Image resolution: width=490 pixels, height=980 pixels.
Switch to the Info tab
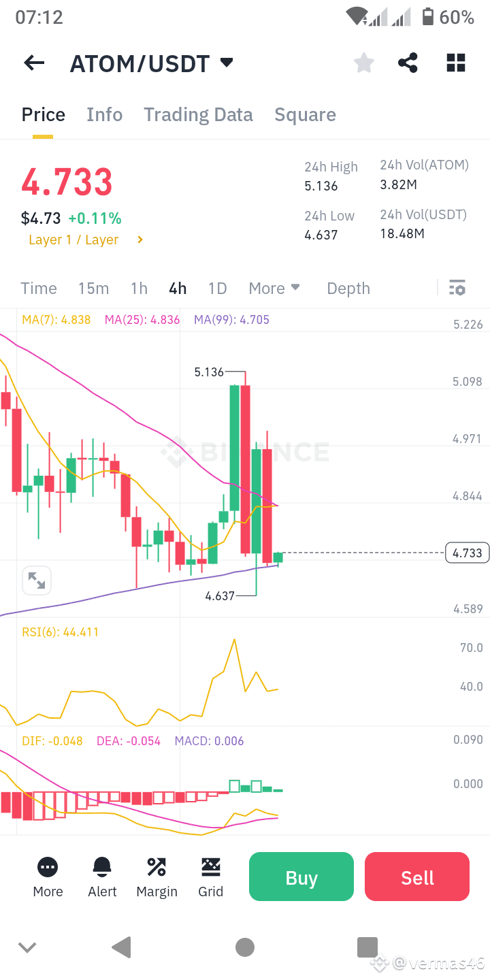(x=104, y=114)
